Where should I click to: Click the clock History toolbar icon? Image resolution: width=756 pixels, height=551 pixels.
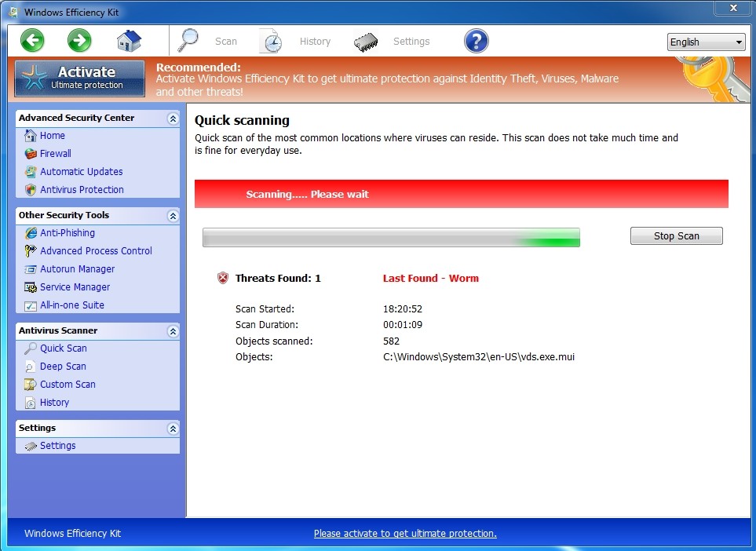pyautogui.click(x=271, y=41)
